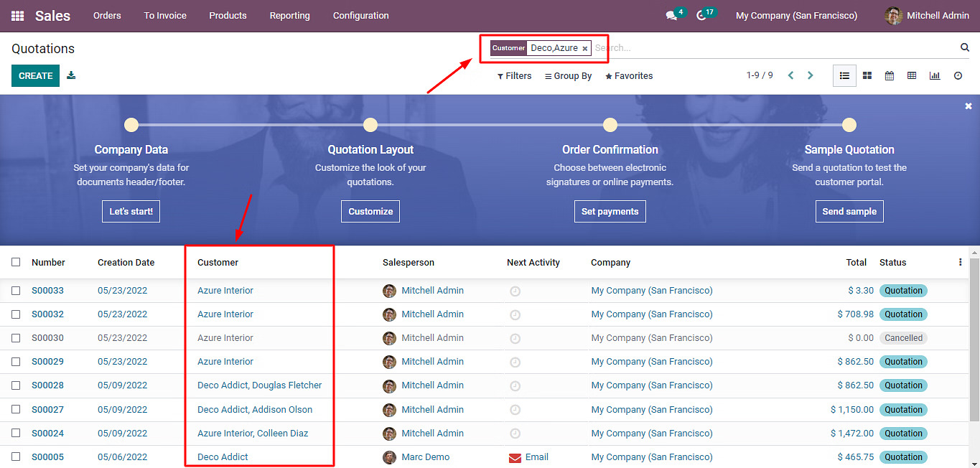
Task: Open the Group By dropdown
Action: coord(568,76)
